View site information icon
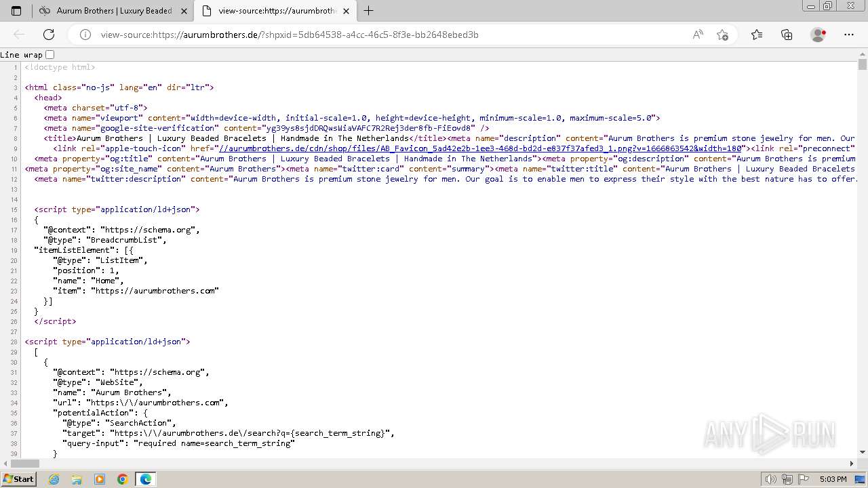868x488 pixels. tap(85, 35)
